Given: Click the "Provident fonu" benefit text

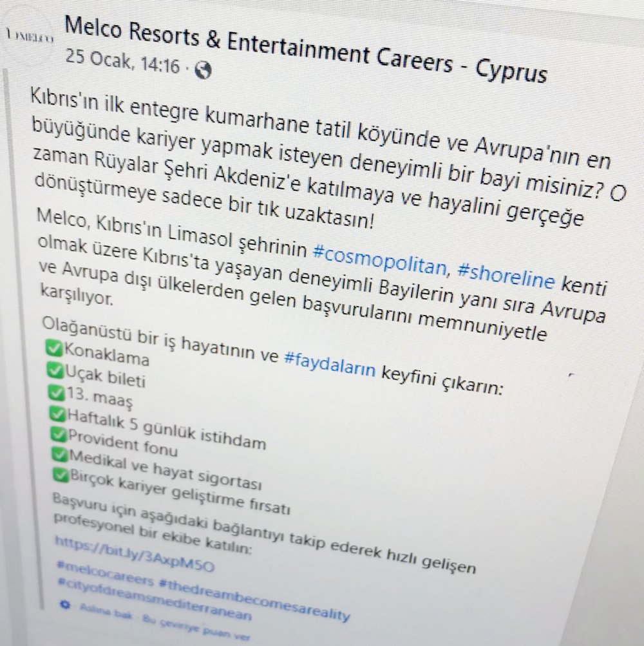Looking at the screenshot, I should click(x=123, y=442).
